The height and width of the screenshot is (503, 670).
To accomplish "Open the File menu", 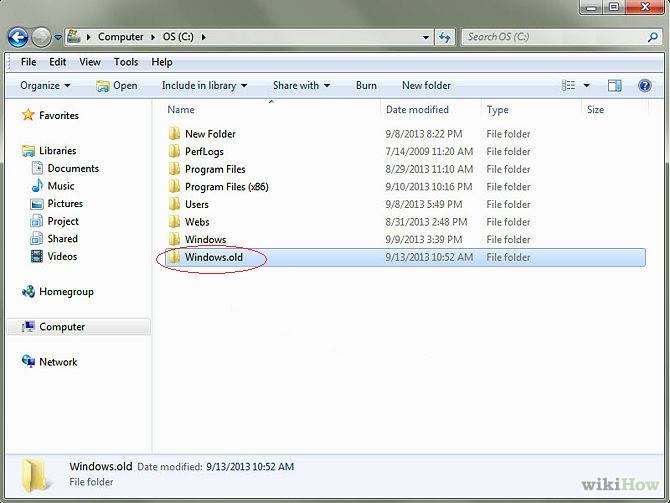I will [28, 62].
